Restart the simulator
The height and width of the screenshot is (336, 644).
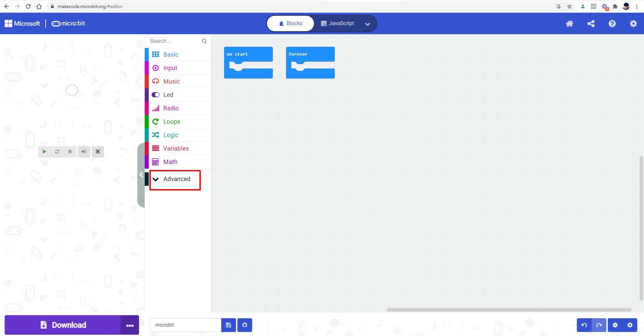tap(57, 152)
